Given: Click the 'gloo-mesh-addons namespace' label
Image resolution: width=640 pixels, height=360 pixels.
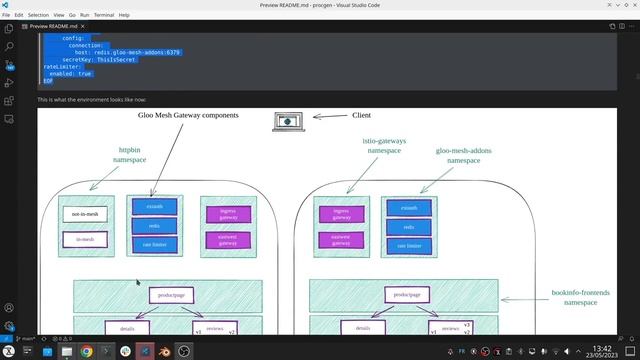Looking at the screenshot, I should tap(464, 156).
